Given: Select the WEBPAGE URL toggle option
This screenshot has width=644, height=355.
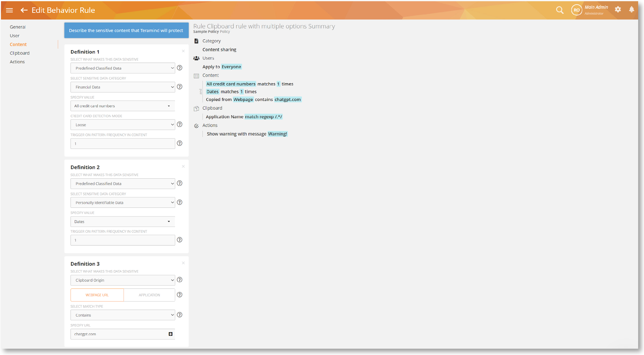Looking at the screenshot, I should 97,295.
